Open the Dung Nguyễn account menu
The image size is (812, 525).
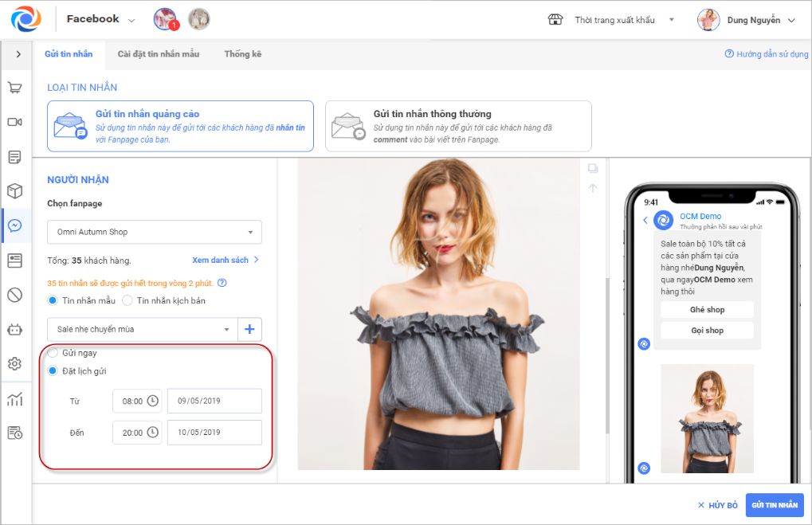pyautogui.click(x=761, y=20)
